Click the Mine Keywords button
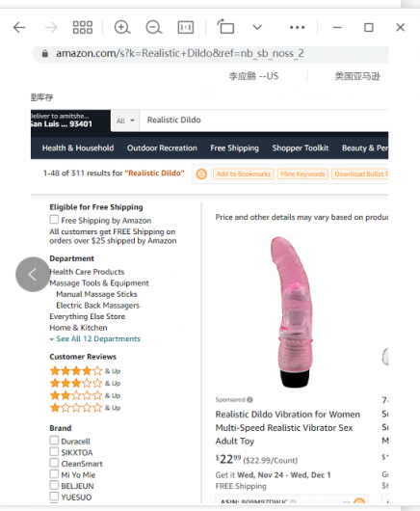 coord(302,174)
